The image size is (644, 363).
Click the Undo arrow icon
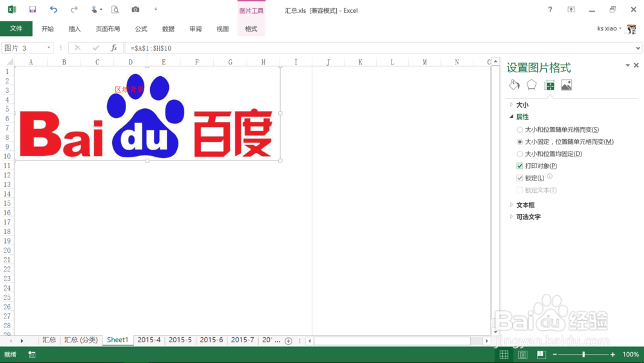(x=53, y=10)
